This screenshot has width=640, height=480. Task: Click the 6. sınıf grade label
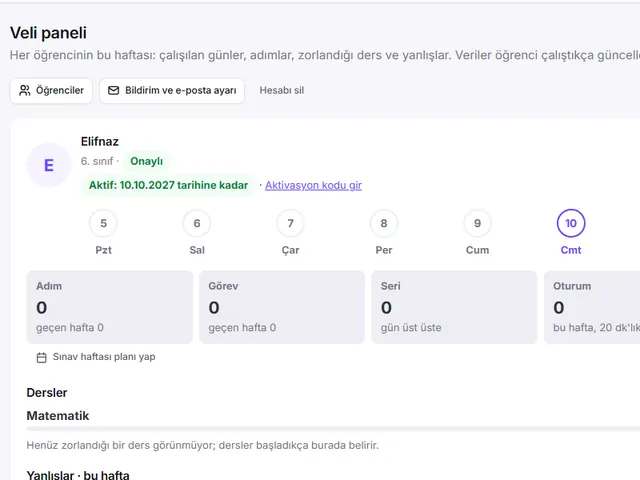[x=97, y=161]
